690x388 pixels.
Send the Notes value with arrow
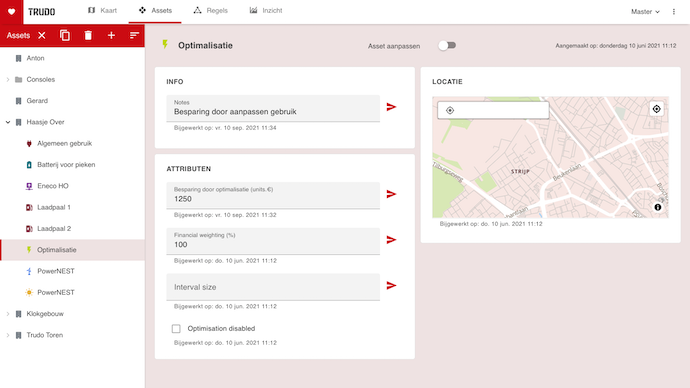pos(391,107)
